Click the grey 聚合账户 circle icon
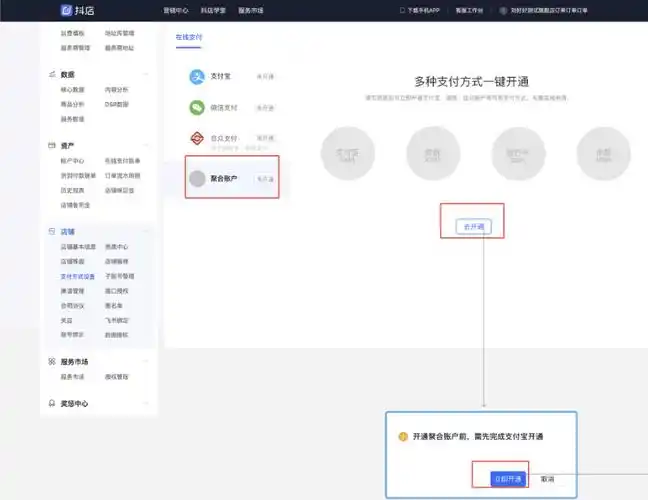The image size is (648, 500). tap(197, 179)
